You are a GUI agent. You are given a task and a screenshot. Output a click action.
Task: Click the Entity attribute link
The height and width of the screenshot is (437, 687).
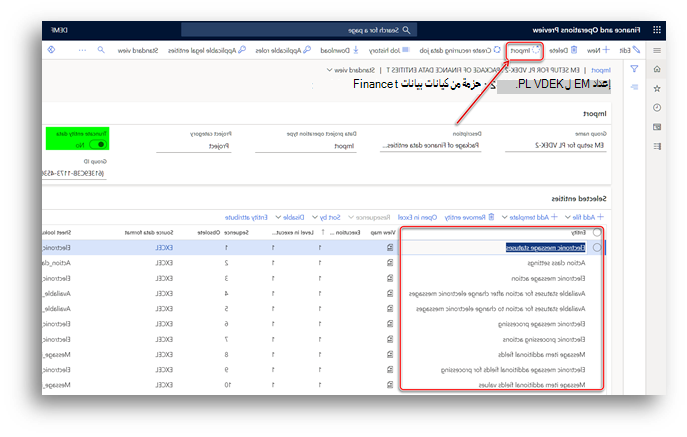pyautogui.click(x=246, y=217)
